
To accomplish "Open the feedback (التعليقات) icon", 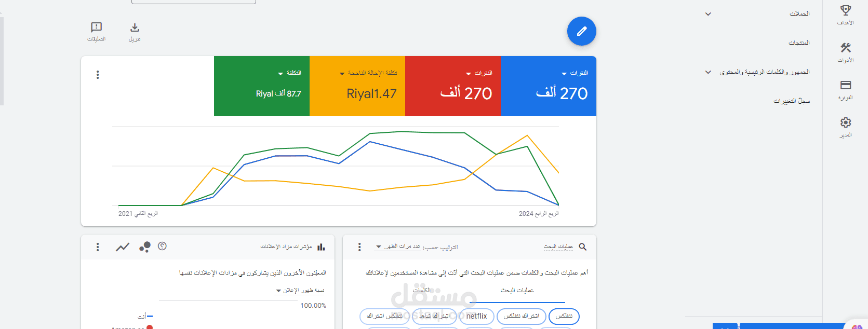I will coord(96,28).
